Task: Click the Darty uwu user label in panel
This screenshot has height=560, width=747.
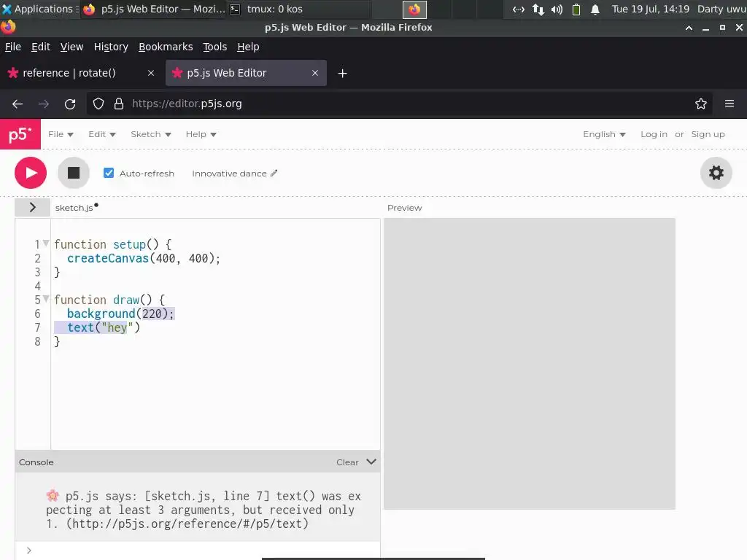Action: (721, 9)
